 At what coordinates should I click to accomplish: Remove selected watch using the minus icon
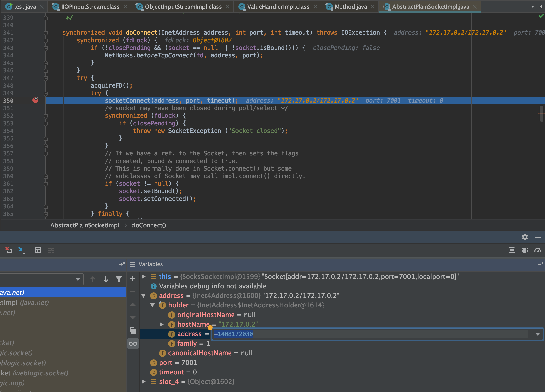[x=133, y=291]
